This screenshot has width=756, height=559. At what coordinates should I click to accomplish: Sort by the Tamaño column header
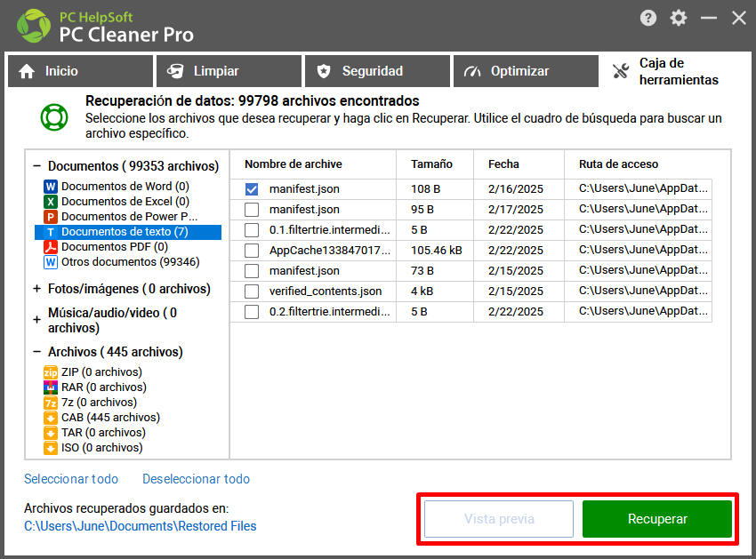point(435,164)
